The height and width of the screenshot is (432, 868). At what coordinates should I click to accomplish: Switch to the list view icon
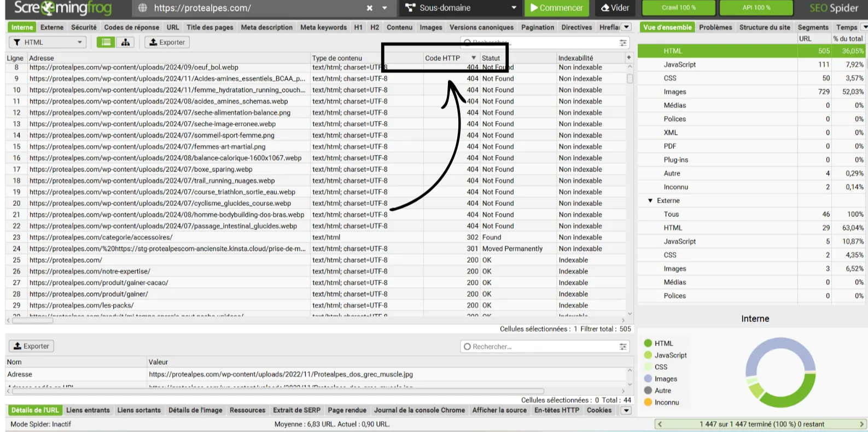(106, 42)
